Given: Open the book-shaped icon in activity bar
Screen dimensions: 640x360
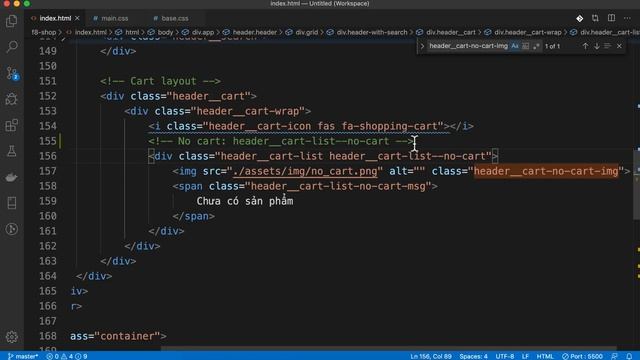Looking at the screenshot, I should pos(11,203).
